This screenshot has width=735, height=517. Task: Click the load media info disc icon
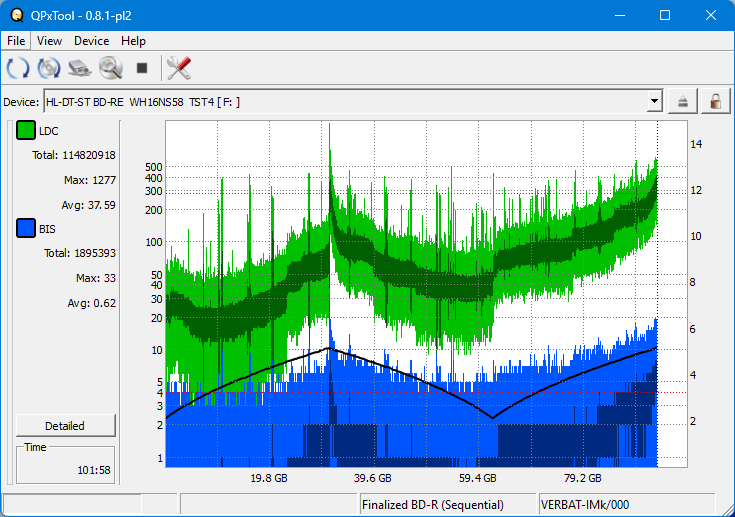click(x=49, y=68)
